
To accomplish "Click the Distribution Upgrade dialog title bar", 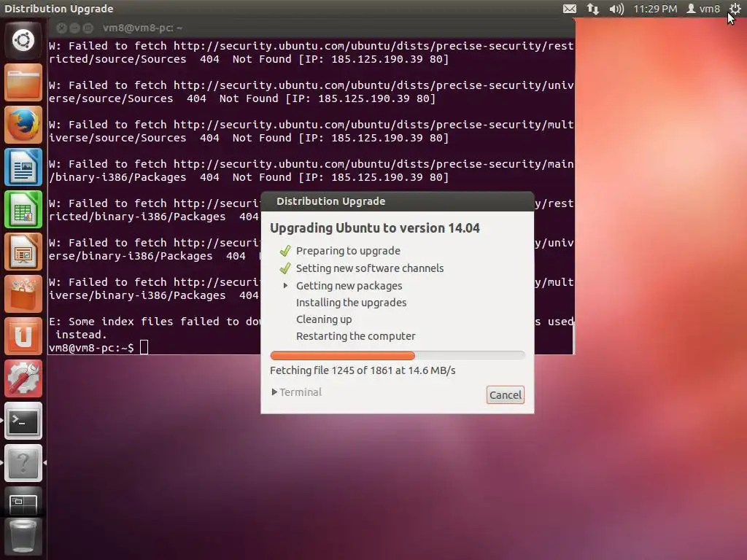I will click(398, 201).
